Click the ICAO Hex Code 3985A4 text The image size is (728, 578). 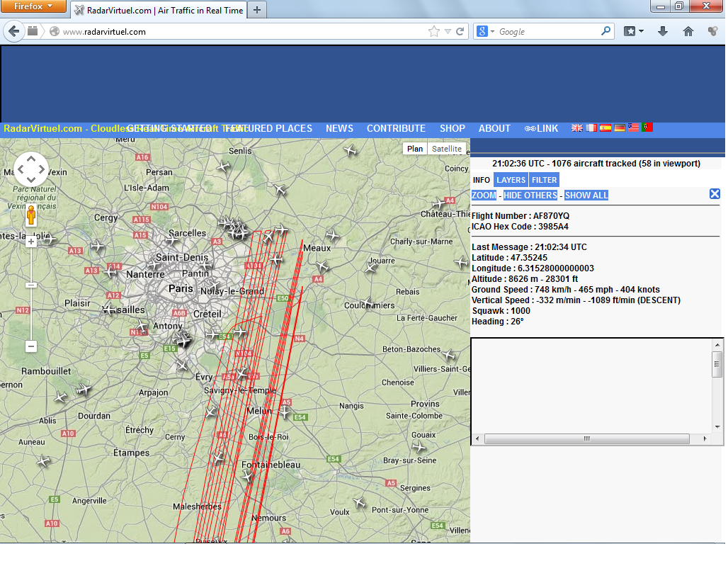(520, 227)
